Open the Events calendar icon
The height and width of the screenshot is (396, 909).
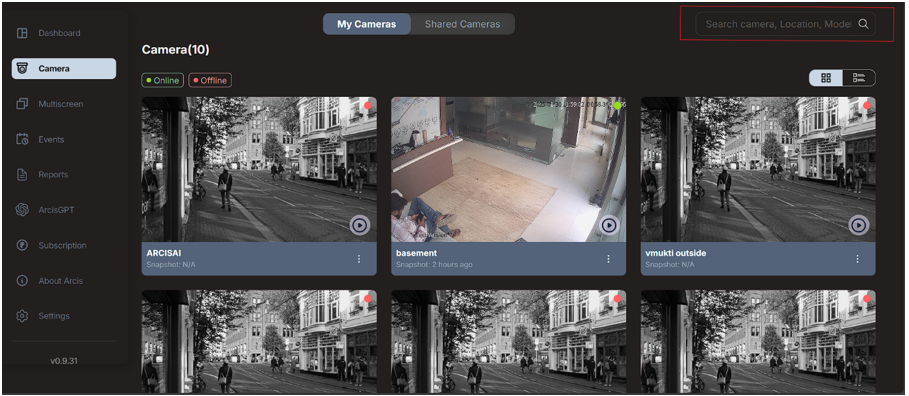(22, 139)
